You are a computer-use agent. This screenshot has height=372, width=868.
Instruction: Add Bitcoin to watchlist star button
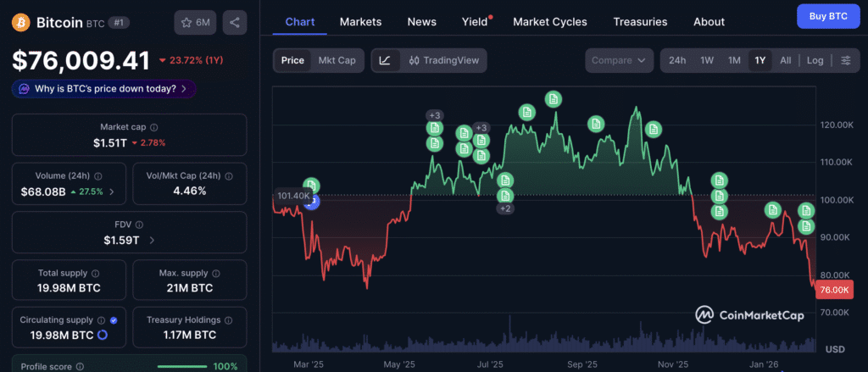pyautogui.click(x=196, y=22)
